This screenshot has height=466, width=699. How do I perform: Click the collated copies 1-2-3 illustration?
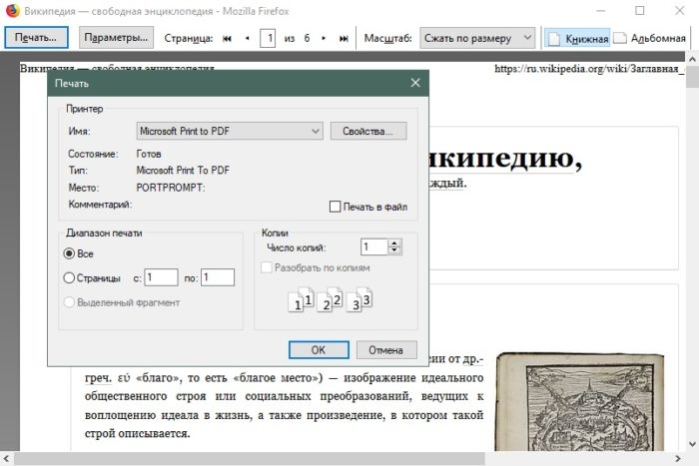[330, 300]
